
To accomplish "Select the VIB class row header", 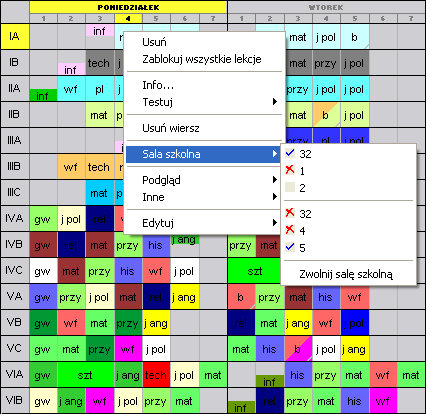I will (x=15, y=400).
